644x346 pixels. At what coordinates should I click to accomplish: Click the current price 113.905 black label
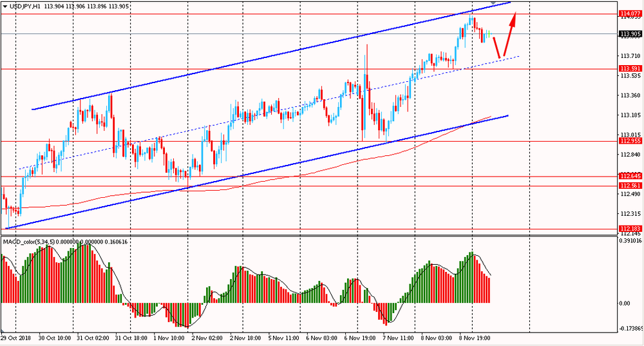pos(629,34)
